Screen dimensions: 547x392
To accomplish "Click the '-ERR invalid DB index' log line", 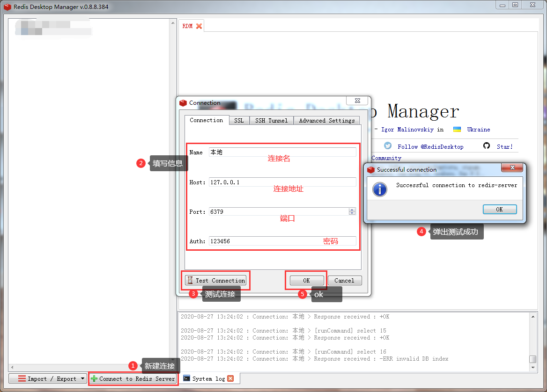I will (x=314, y=358).
